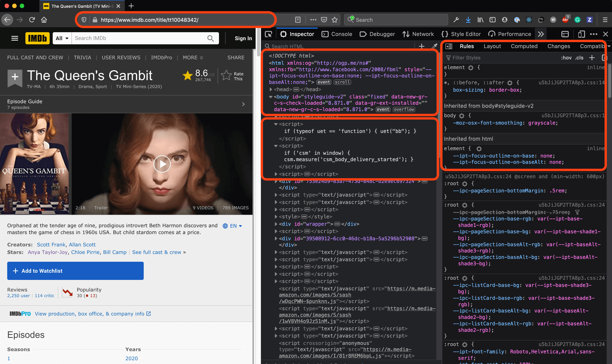This screenshot has height=364, width=612.
Task: Switch to the Computed sidebar tab
Action: [x=524, y=46]
